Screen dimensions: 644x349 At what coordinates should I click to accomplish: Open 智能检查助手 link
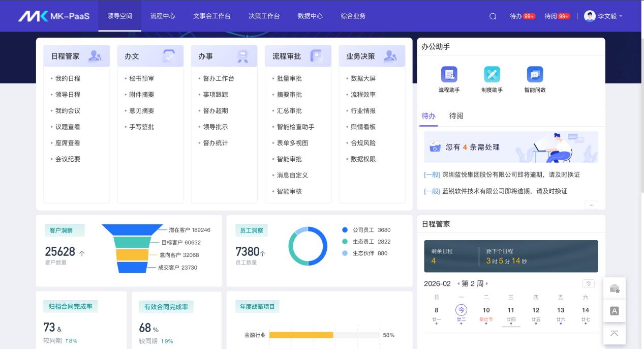pos(296,127)
